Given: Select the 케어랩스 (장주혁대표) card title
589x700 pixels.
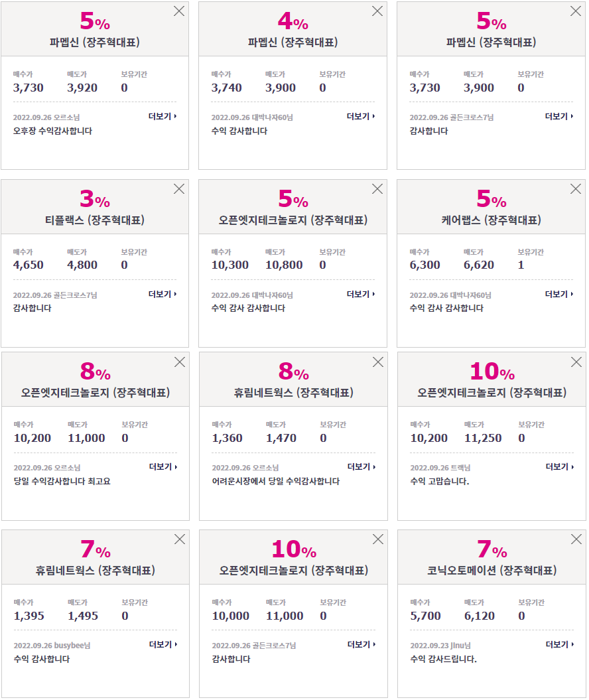Looking at the screenshot, I should click(x=491, y=220).
